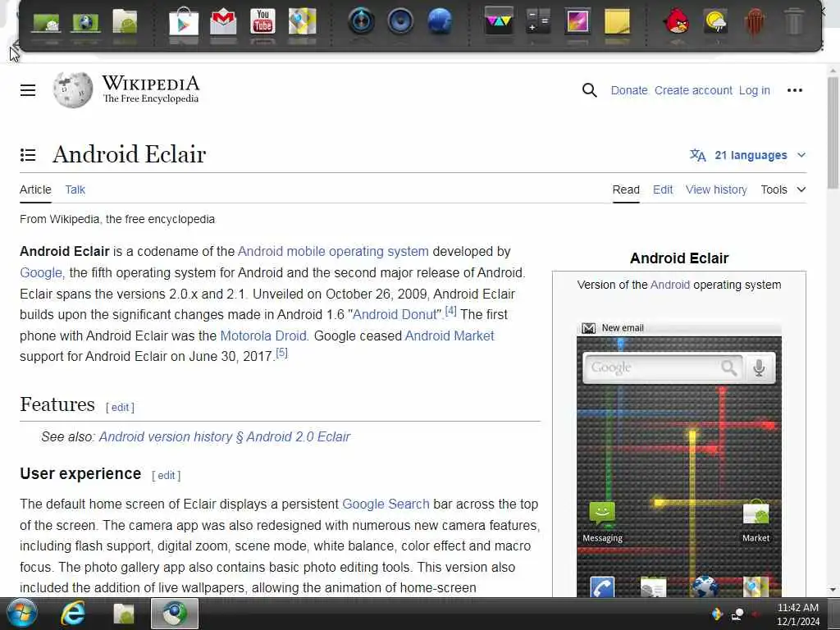This screenshot has height=630, width=840.
Task: Open the colorful triangles app icon
Action: 499,21
